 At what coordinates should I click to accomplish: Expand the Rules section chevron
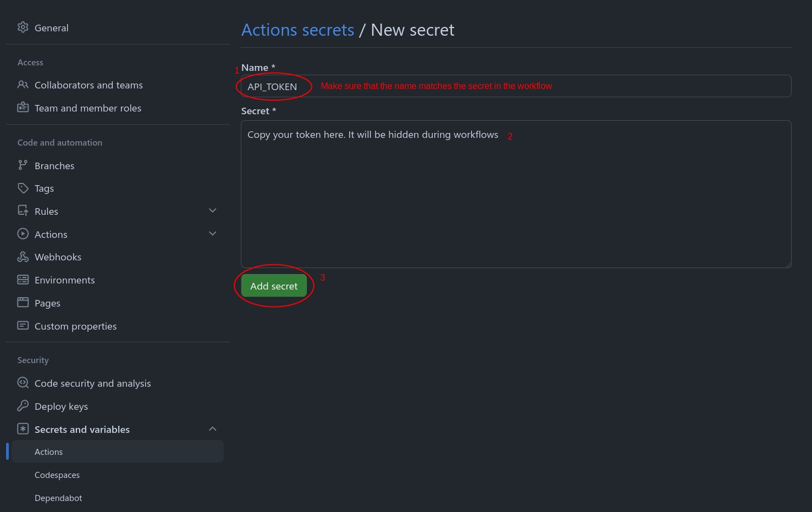(213, 210)
